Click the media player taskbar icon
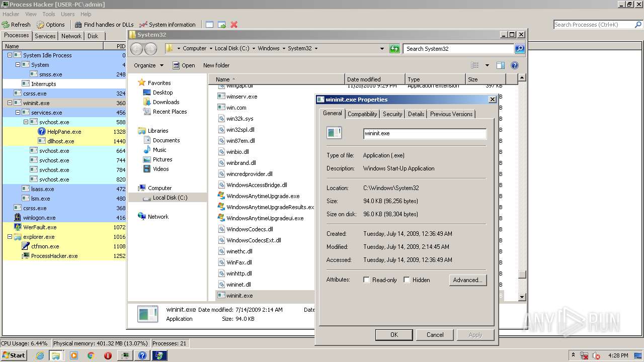Screen dimensions: 644x362 tap(74, 355)
